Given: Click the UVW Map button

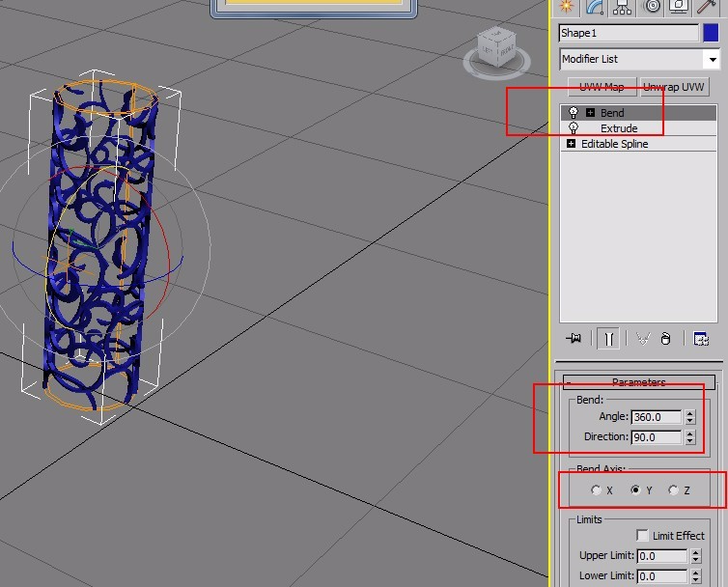Looking at the screenshot, I should point(602,87).
